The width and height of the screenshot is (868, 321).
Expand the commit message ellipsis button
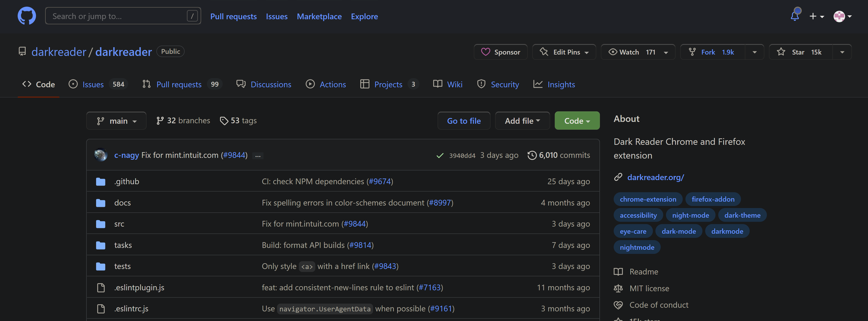(x=258, y=156)
